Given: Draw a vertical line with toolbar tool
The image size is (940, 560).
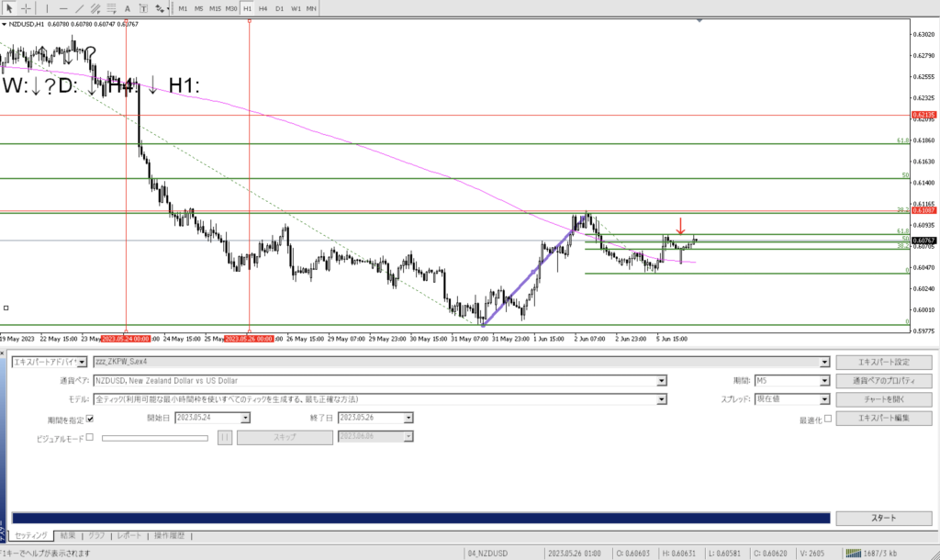Looking at the screenshot, I should click(49, 8).
